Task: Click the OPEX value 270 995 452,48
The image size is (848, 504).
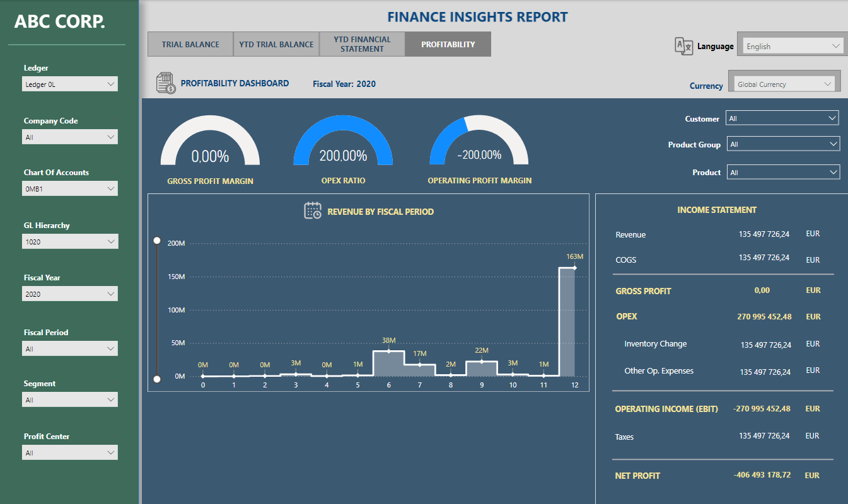Action: click(764, 316)
